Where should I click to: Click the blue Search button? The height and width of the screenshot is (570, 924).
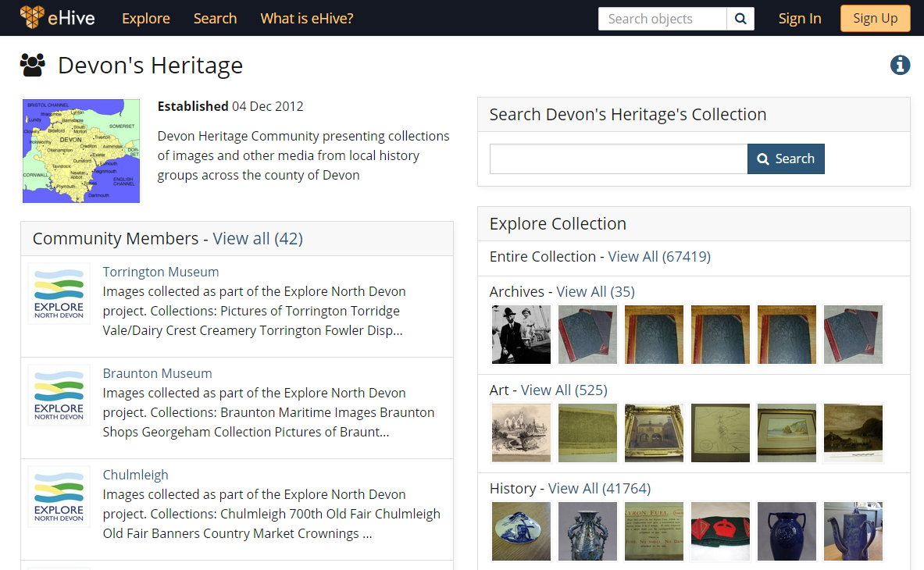point(786,159)
